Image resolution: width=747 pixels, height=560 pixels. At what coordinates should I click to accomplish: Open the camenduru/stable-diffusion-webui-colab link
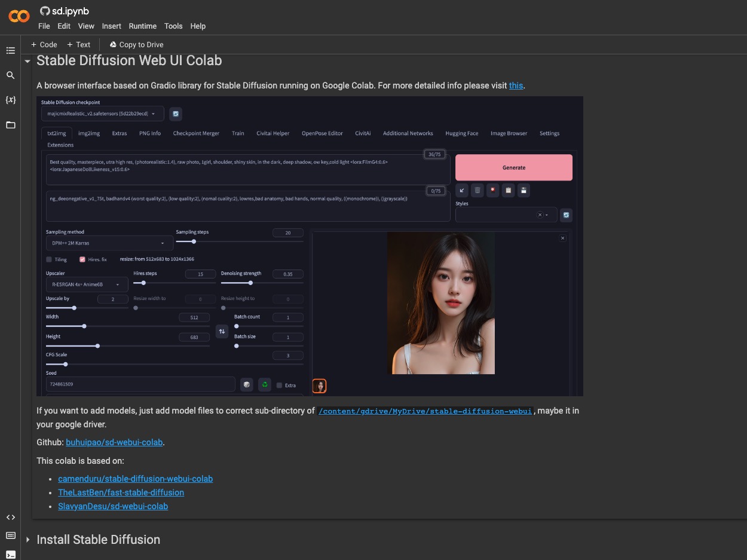(x=135, y=479)
